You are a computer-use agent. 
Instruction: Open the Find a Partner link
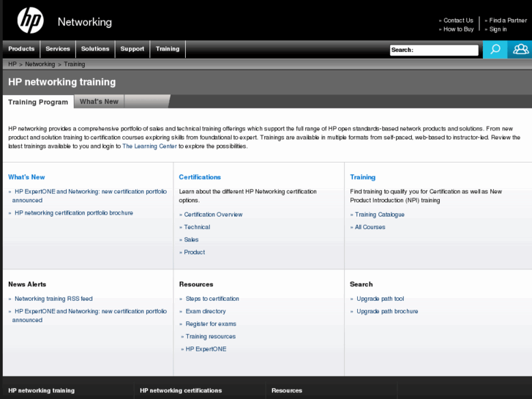point(508,20)
